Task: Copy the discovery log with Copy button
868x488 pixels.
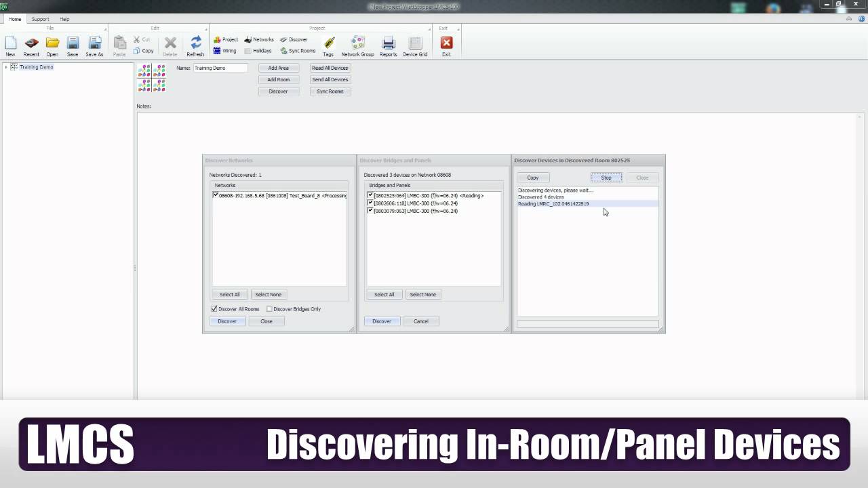Action: (533, 178)
